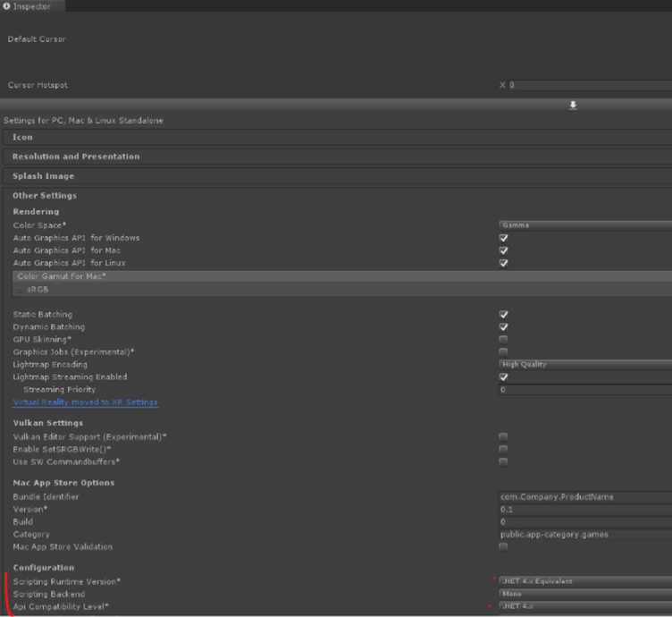This screenshot has height=617, width=672.
Task: Click the Inspector info icon in tab
Action: tap(7, 6)
